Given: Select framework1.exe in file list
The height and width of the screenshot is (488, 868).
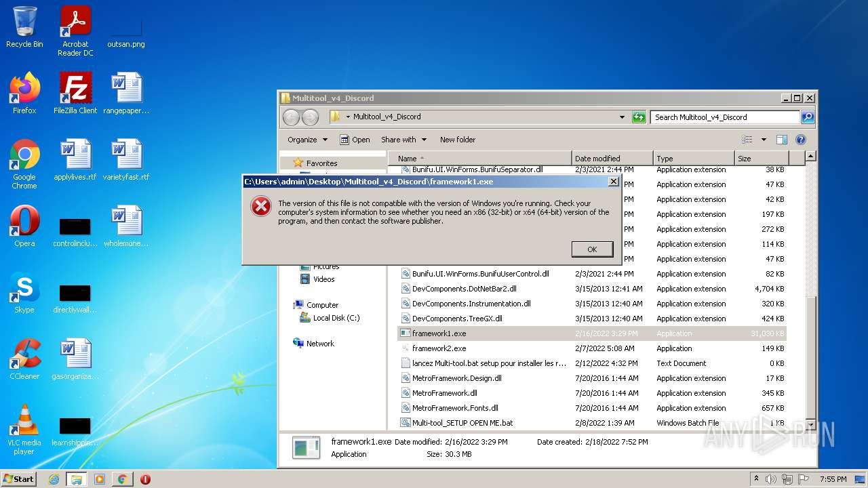Looking at the screenshot, I should [x=591, y=333].
